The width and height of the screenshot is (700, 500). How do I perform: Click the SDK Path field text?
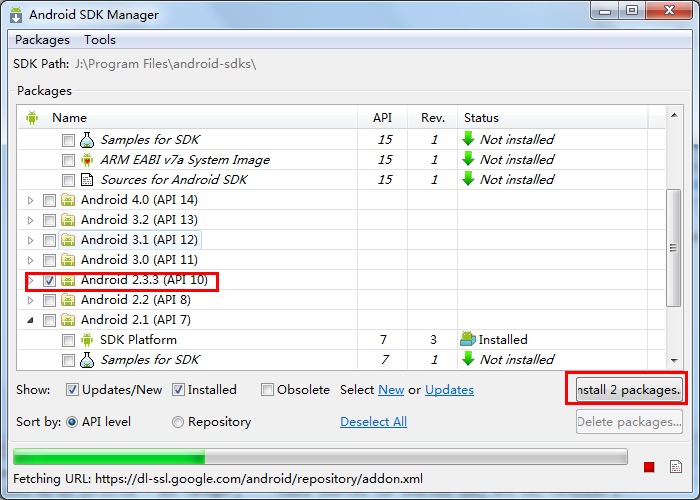point(165,64)
